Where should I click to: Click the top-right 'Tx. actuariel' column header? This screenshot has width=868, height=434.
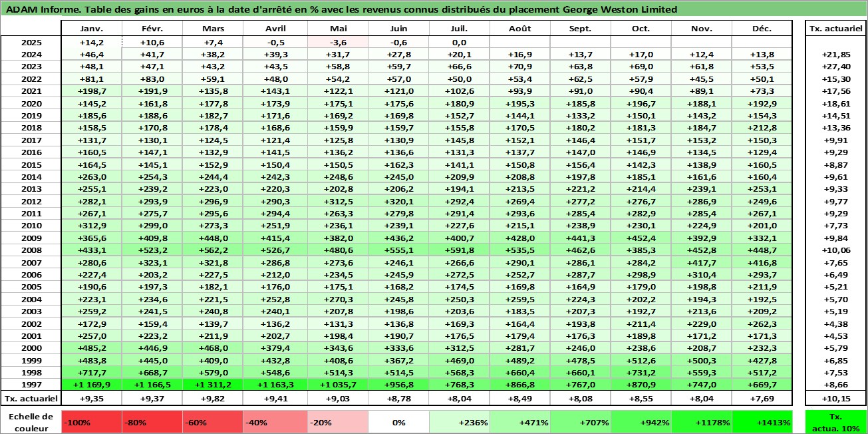[835, 29]
